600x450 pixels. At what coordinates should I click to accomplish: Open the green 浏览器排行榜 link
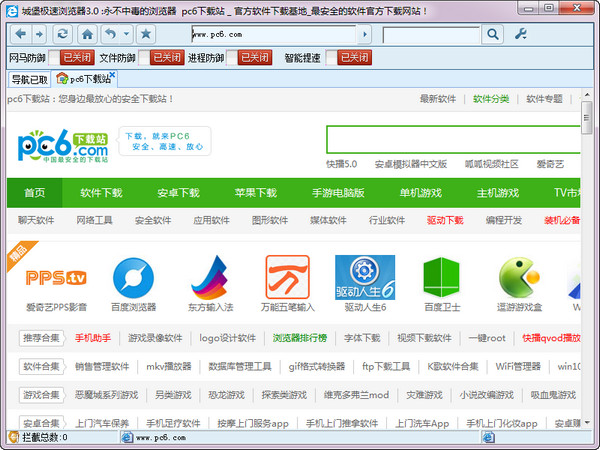tap(300, 338)
